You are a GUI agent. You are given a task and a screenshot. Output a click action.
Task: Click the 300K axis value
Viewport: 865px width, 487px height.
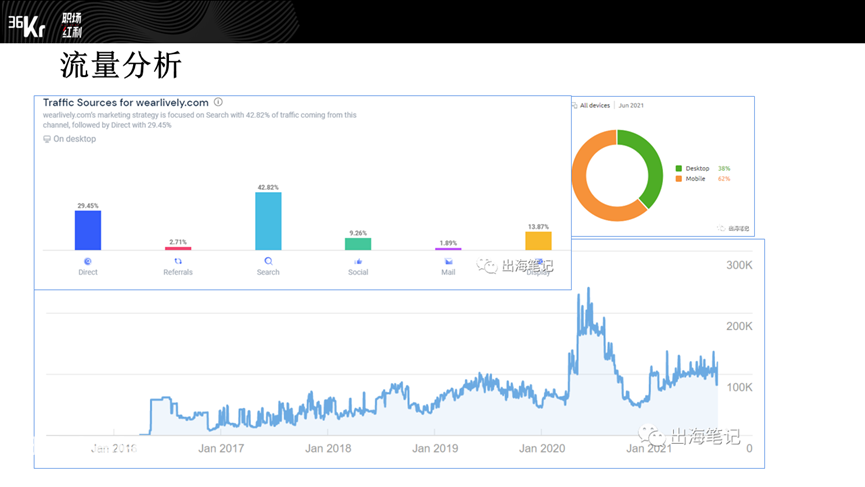point(739,265)
